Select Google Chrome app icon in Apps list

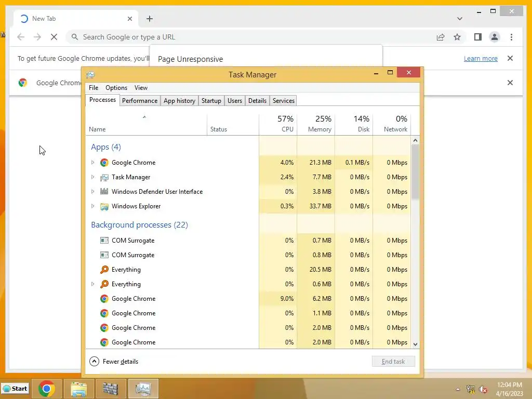pyautogui.click(x=104, y=163)
